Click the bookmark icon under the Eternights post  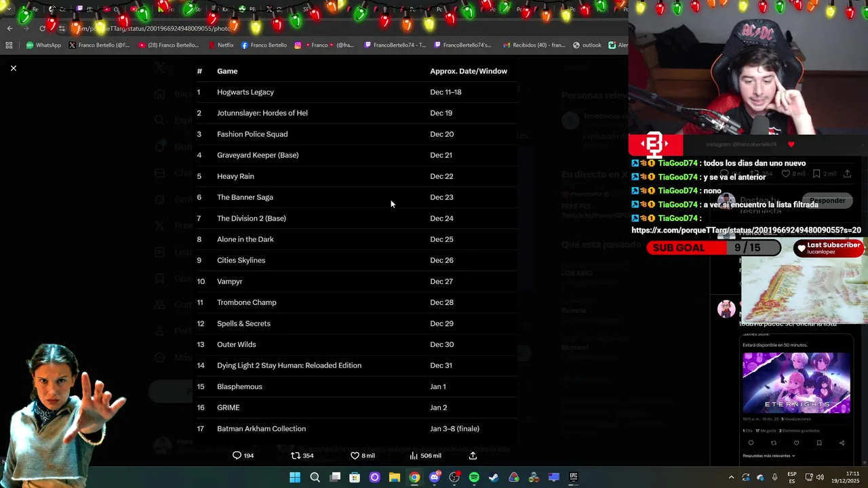pyautogui.click(x=819, y=443)
